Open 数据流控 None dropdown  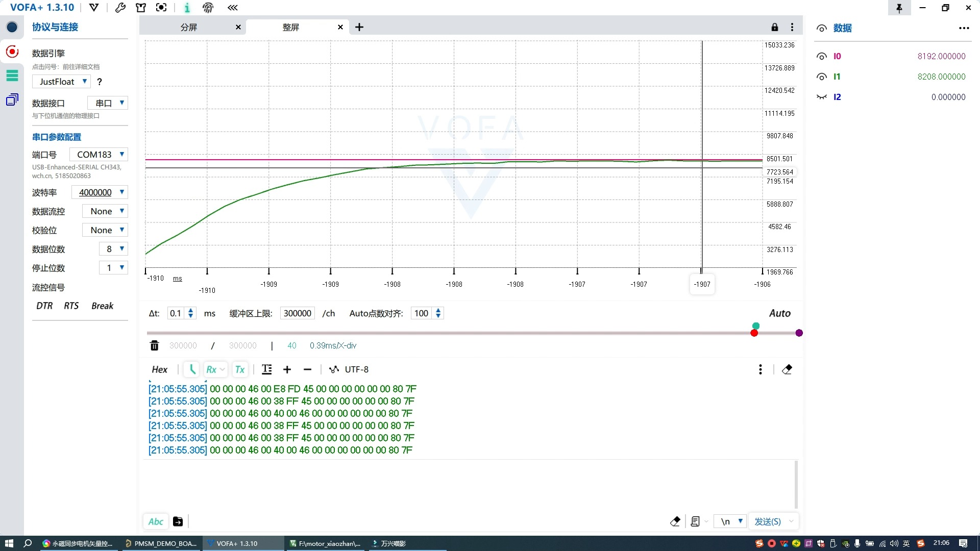pos(105,211)
